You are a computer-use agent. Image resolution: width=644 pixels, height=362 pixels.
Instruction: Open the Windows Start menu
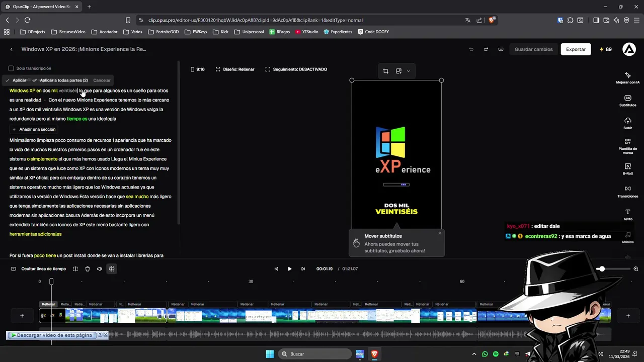click(x=270, y=354)
